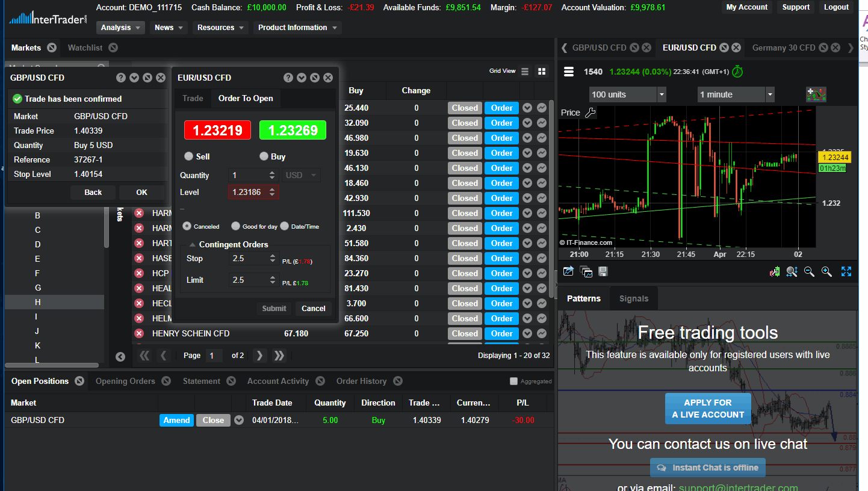Expand the Resources menu
This screenshot has width=868, height=491.
[220, 28]
